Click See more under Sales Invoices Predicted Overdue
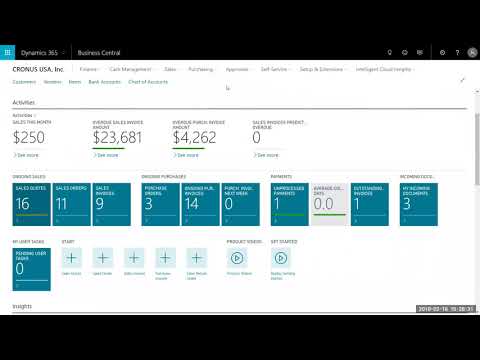Screen dimensions: 480x360 pos(266,155)
